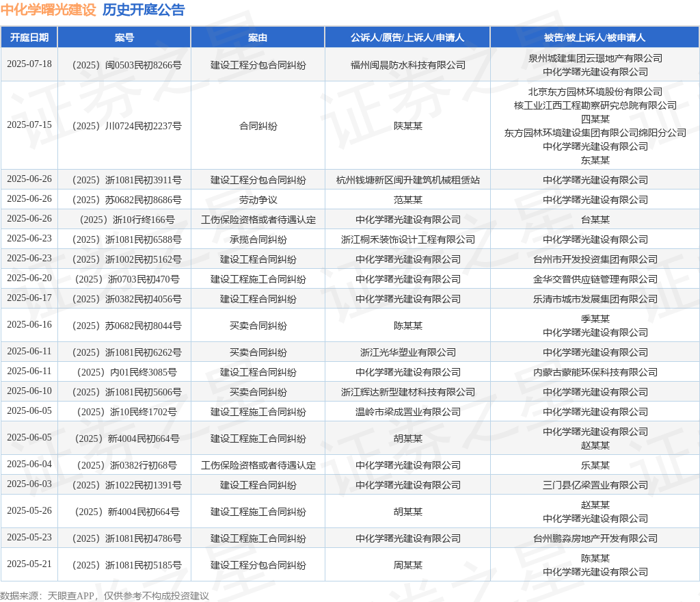700x602 pixels.
Task: Click defendant 内蒙古蒙能环保科技有限公司
Action: pyautogui.click(x=595, y=372)
